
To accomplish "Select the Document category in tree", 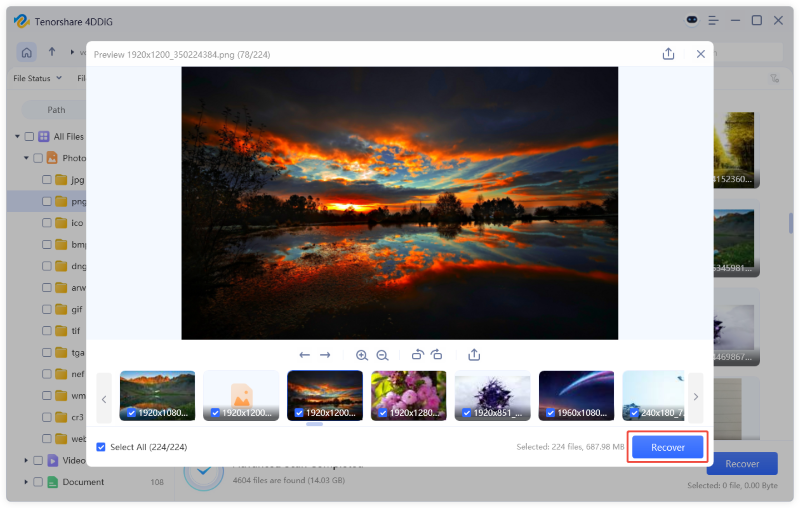I will tap(83, 482).
